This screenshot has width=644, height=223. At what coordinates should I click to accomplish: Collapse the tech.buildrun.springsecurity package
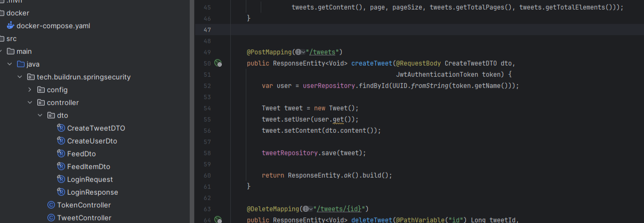[x=20, y=77]
